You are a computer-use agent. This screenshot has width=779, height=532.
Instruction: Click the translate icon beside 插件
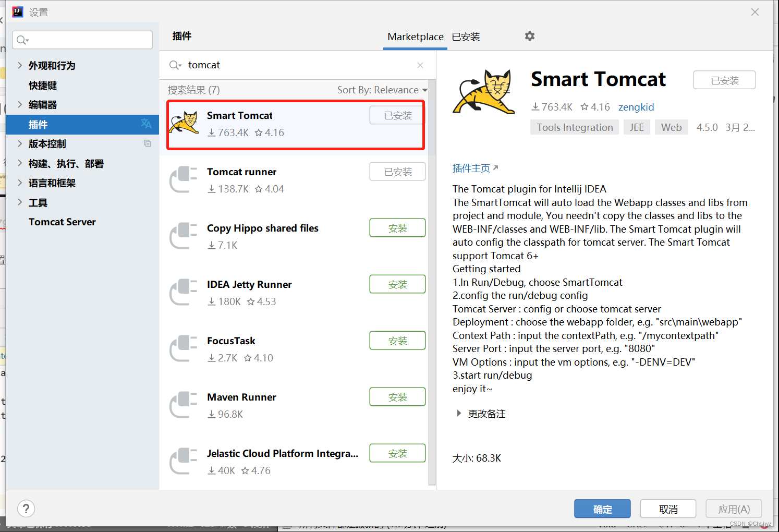[146, 124]
